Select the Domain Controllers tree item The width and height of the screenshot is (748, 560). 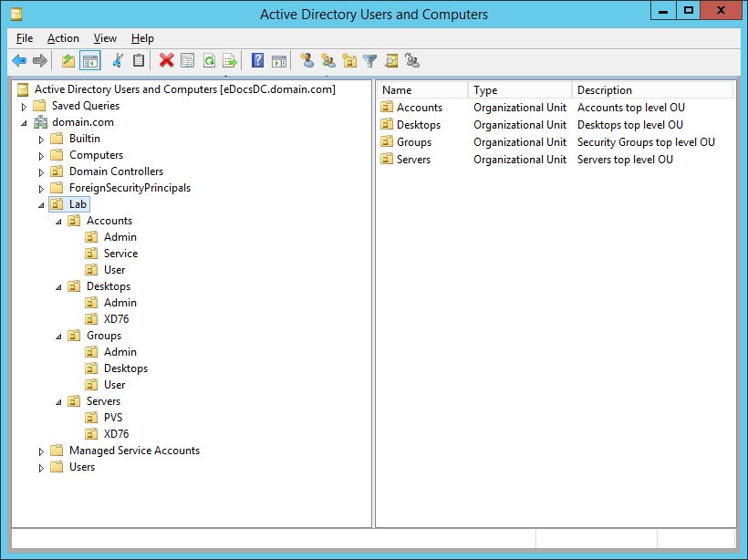pos(116,171)
